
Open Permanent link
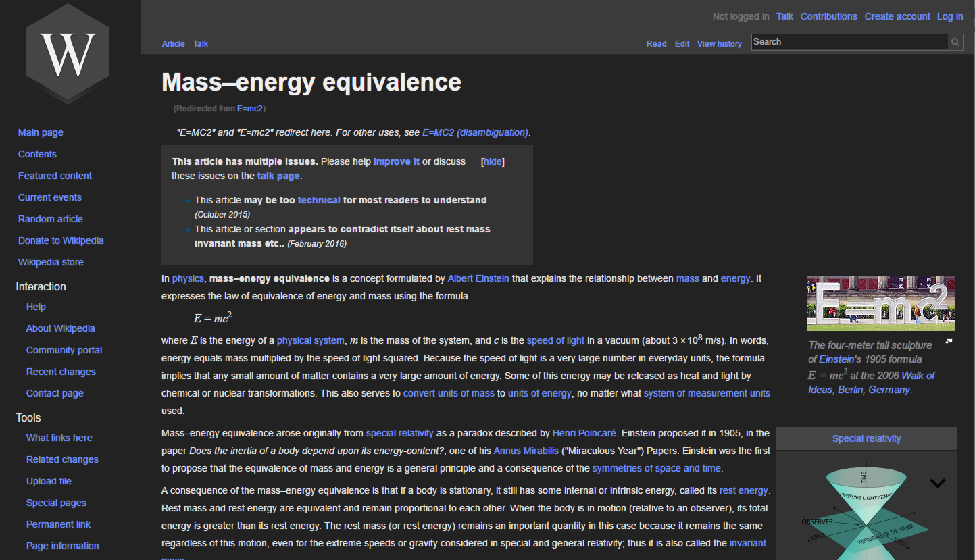click(58, 524)
